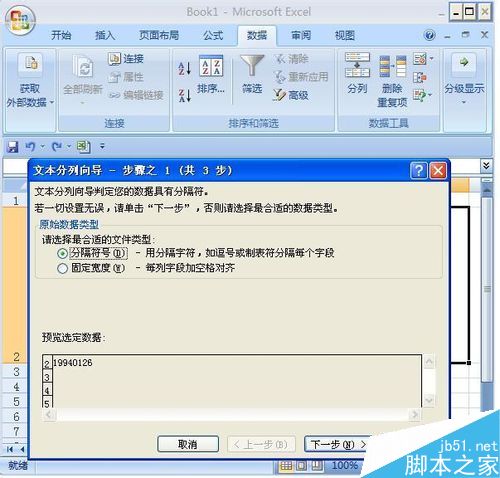Open Advanced filter options

click(x=291, y=95)
